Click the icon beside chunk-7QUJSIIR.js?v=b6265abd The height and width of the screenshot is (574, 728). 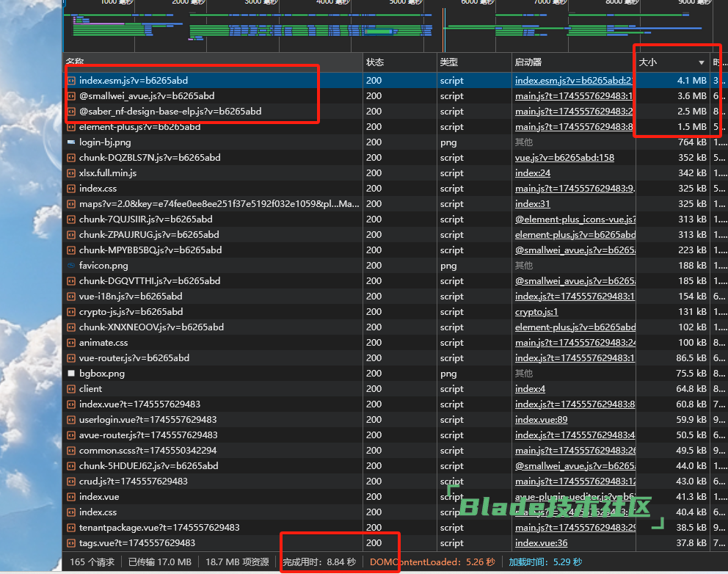coord(71,219)
